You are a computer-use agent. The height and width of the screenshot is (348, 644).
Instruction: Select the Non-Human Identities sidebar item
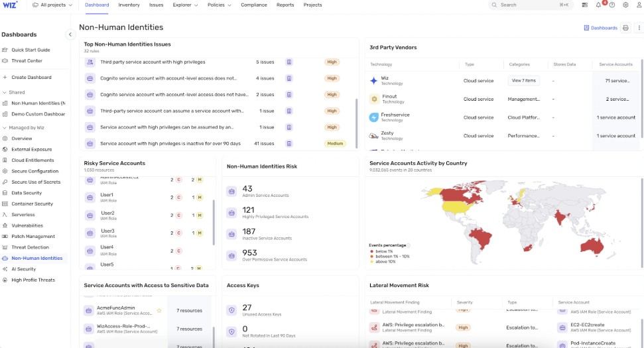point(36,259)
